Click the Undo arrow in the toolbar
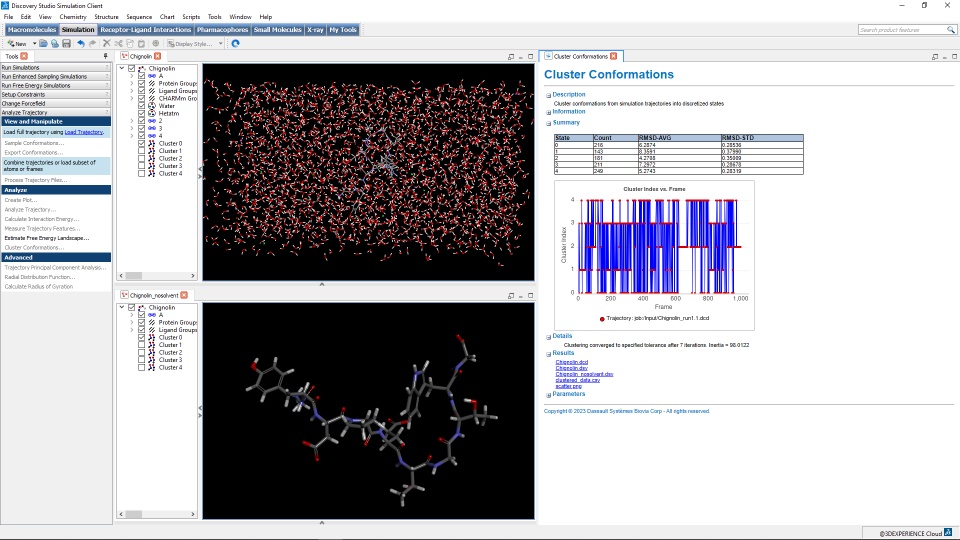960x540 pixels. [81, 44]
